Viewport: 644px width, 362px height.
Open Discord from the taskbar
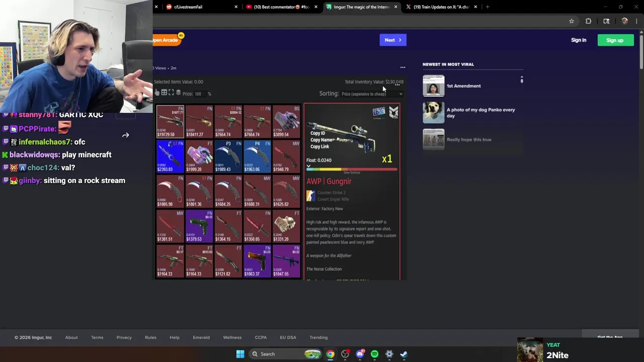pos(360,354)
